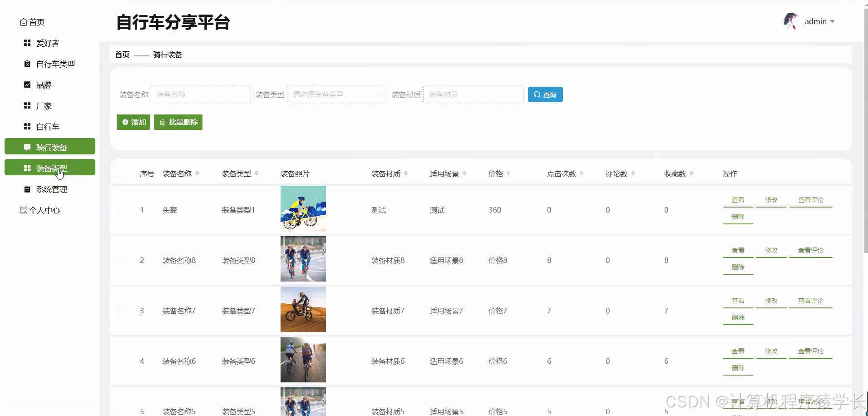The width and height of the screenshot is (868, 416).
Task: Click the grid icon next to 爱好者
Action: 27,43
